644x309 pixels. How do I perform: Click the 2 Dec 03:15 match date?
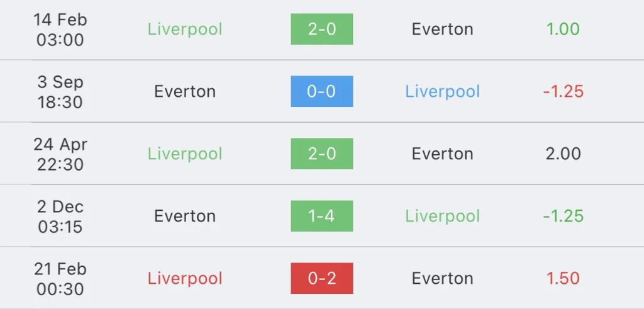[x=60, y=216]
